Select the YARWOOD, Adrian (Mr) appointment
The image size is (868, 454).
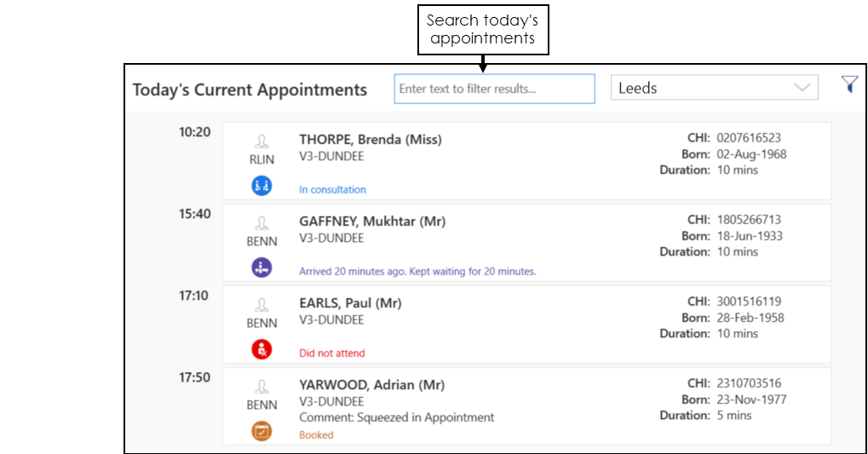point(371,385)
